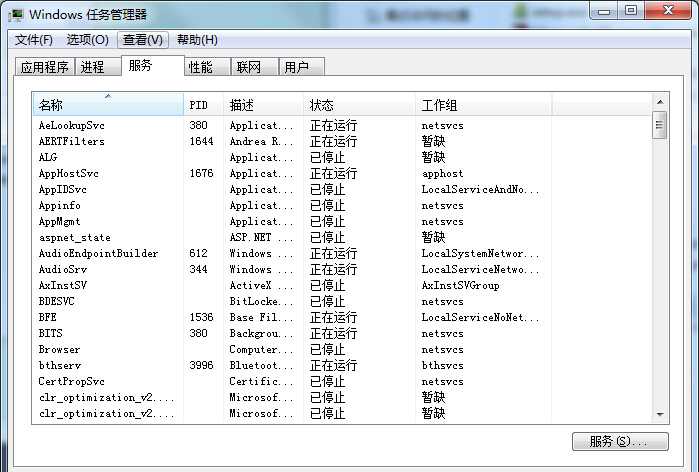Click PID 344 cell
This screenshot has width=699, height=472.
[x=198, y=270]
